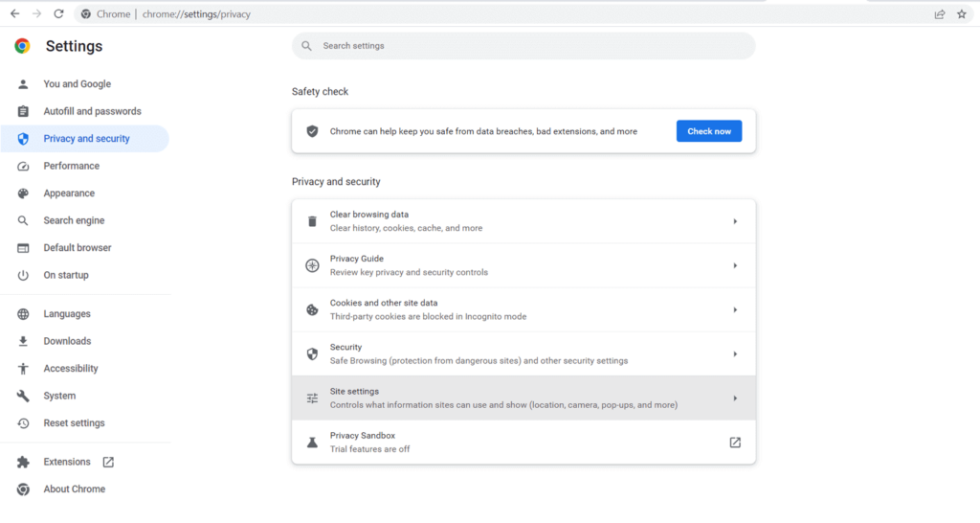
Task: Open Downloads settings section
Action: click(84, 341)
